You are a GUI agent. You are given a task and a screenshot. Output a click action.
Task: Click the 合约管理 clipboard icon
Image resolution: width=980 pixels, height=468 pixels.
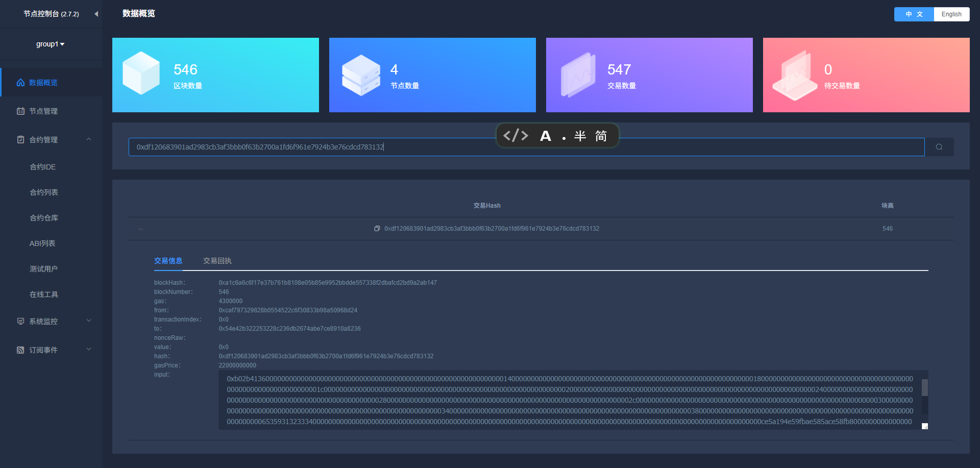click(20, 140)
